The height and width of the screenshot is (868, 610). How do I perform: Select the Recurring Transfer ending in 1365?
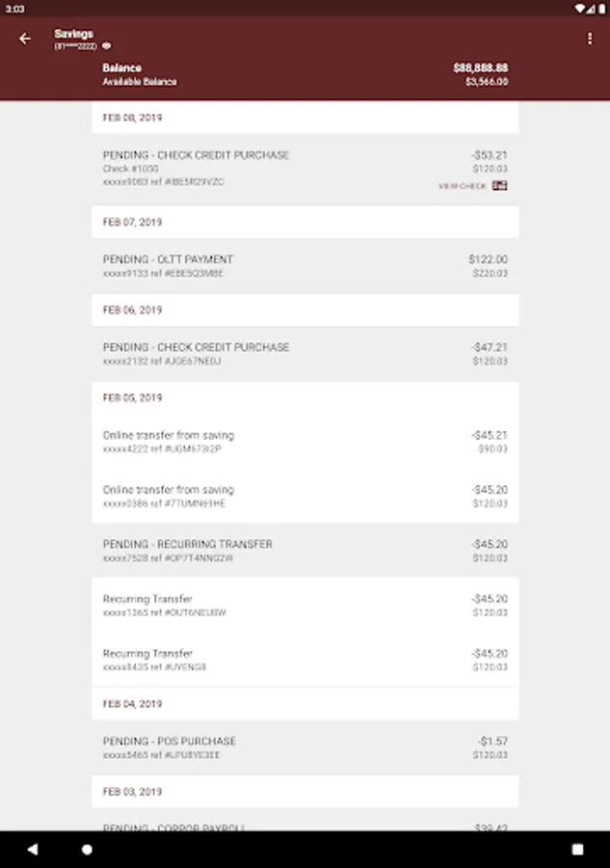click(x=305, y=605)
